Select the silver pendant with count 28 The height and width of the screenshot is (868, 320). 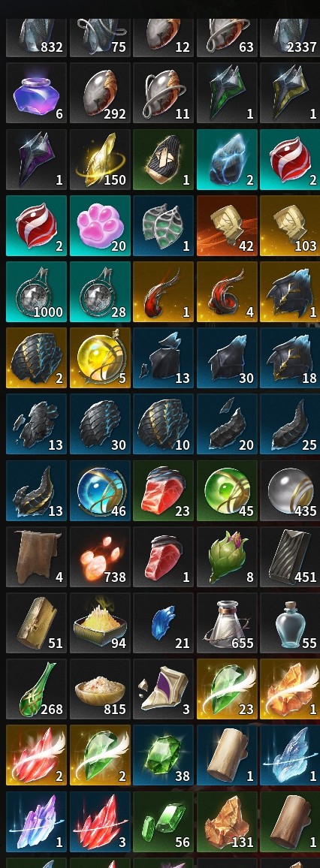click(x=100, y=292)
